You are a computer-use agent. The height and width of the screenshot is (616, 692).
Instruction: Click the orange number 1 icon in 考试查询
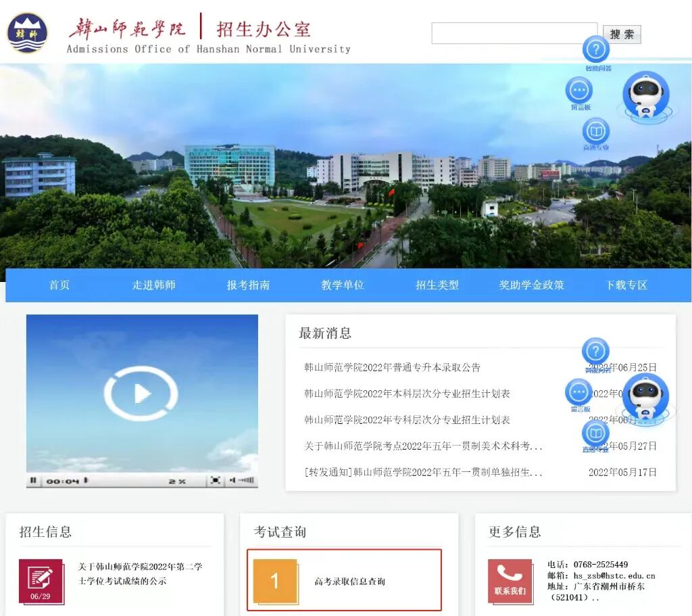[274, 580]
